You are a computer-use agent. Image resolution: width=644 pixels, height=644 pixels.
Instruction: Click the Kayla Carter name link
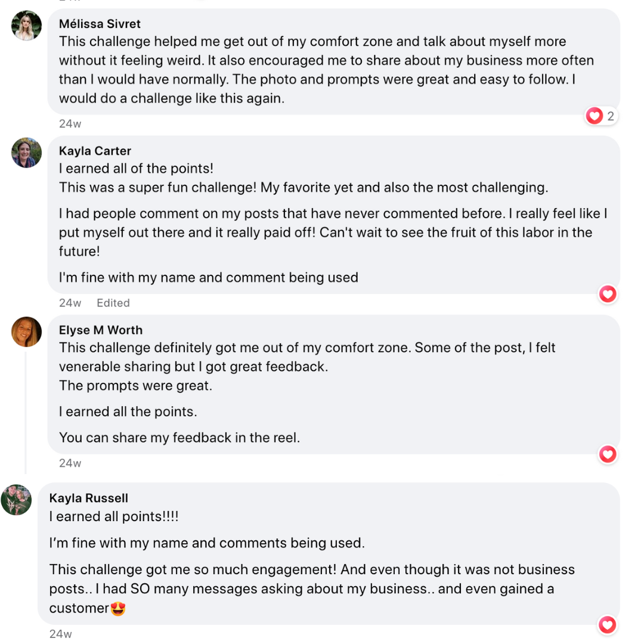tap(95, 151)
